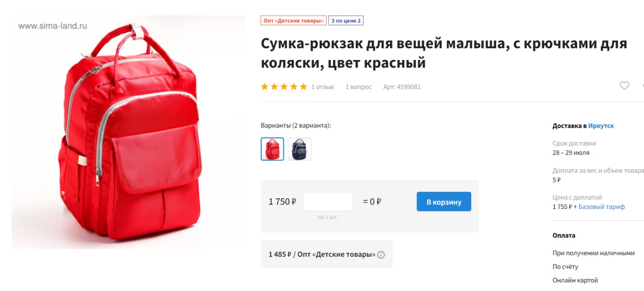Click the "Онлайн картой" payment option

coord(575,280)
